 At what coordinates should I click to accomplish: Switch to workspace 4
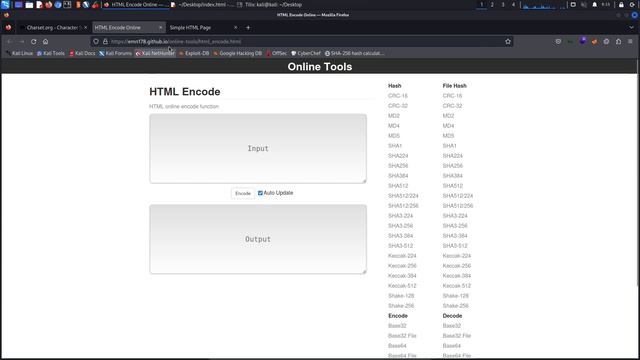[513, 5]
